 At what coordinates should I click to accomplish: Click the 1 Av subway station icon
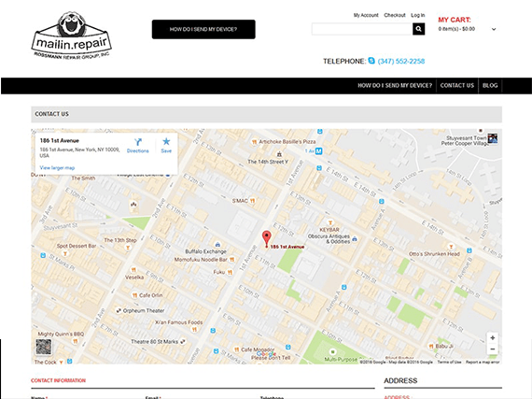pos(318,150)
